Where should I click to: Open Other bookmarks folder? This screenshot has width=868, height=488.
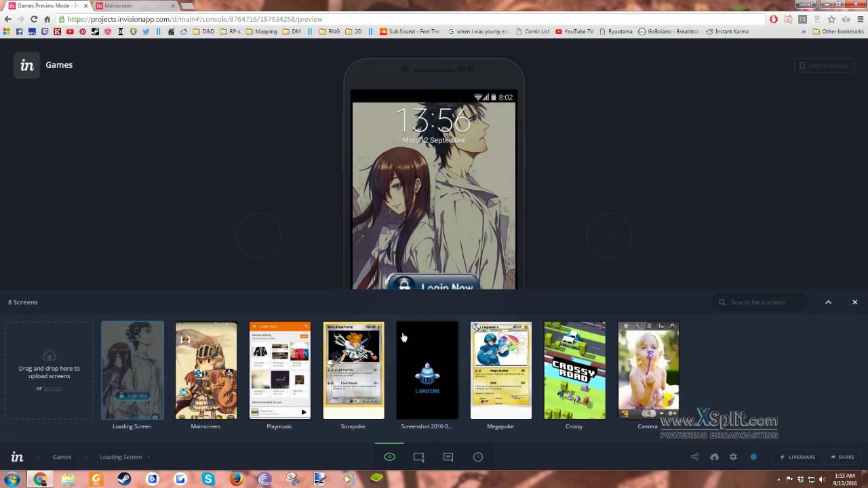(838, 31)
